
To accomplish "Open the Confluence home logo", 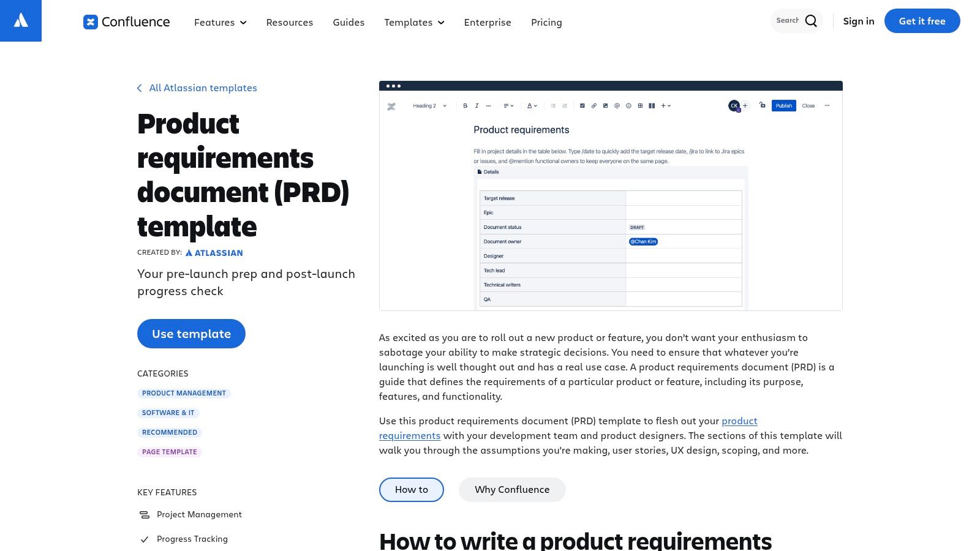I will (127, 22).
